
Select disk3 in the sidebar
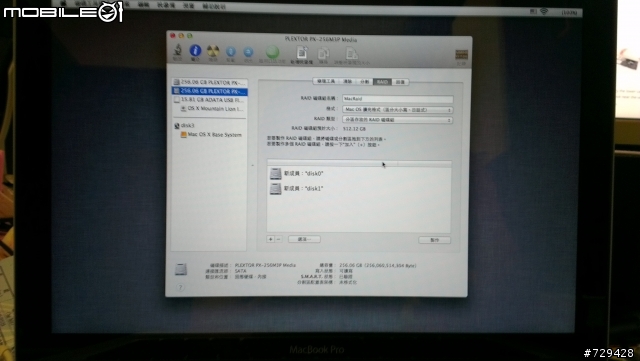coord(184,125)
